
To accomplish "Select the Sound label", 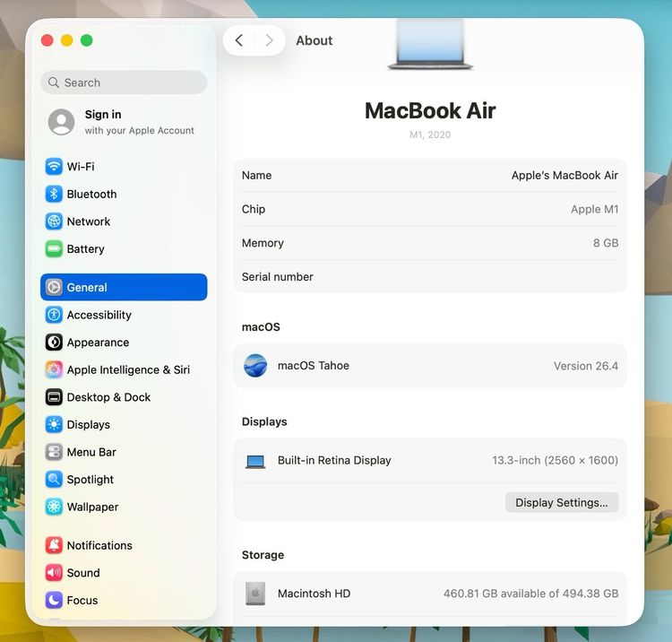I will pyautogui.click(x=83, y=573).
